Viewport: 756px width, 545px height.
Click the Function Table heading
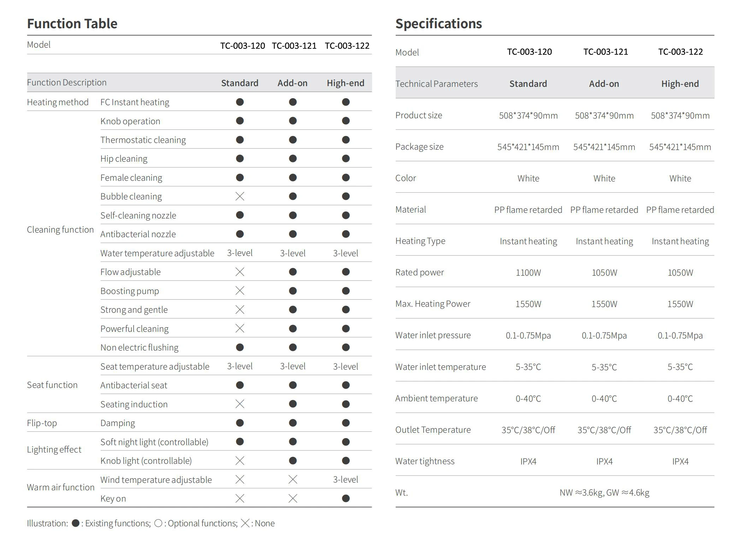click(x=72, y=24)
